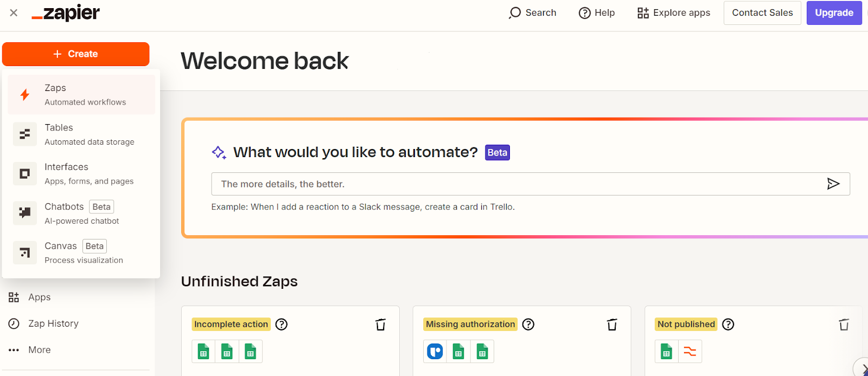Click the Canvas icon
Screen dimensions: 868x376
25,252
